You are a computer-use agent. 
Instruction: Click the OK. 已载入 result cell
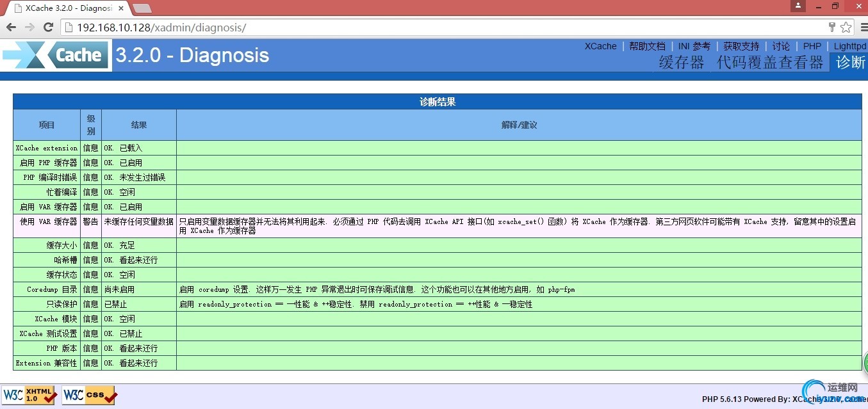(x=139, y=148)
